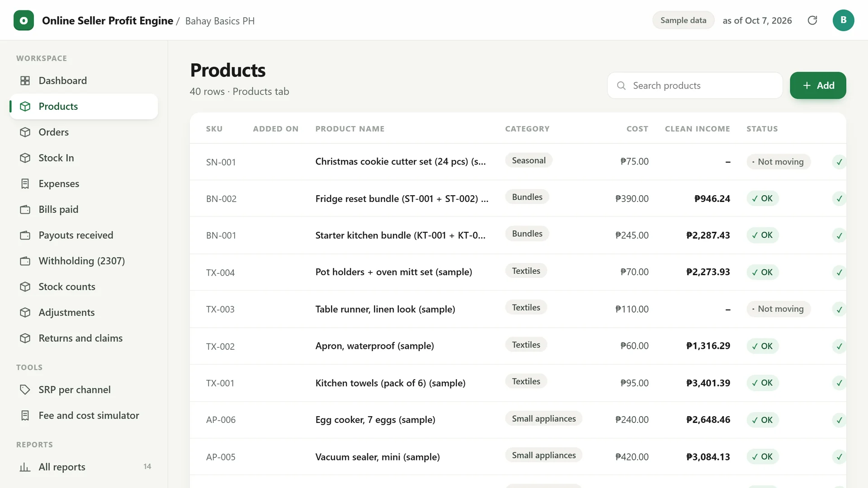This screenshot has height=488, width=868.
Task: Click Bahay Basics PH breadcrumb
Action: [x=220, y=21]
